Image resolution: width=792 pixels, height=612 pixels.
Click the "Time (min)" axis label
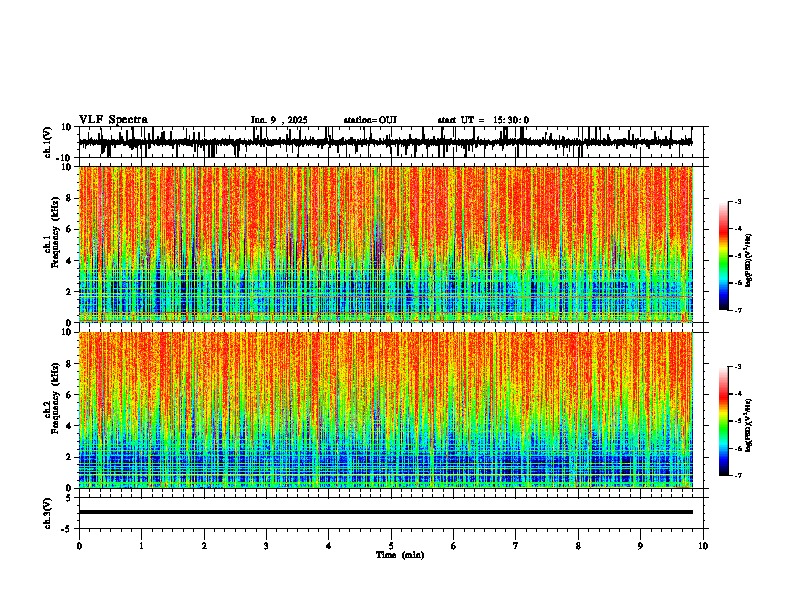pos(400,555)
